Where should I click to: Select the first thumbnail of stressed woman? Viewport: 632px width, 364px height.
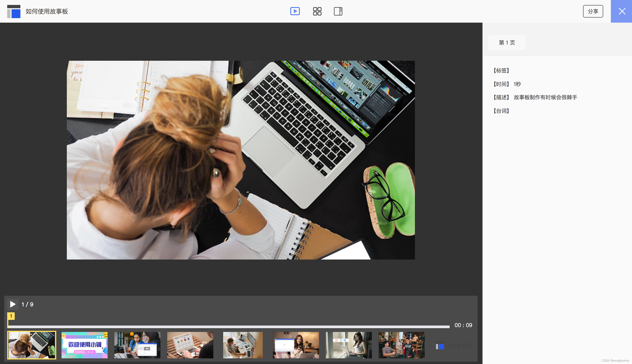click(x=32, y=345)
